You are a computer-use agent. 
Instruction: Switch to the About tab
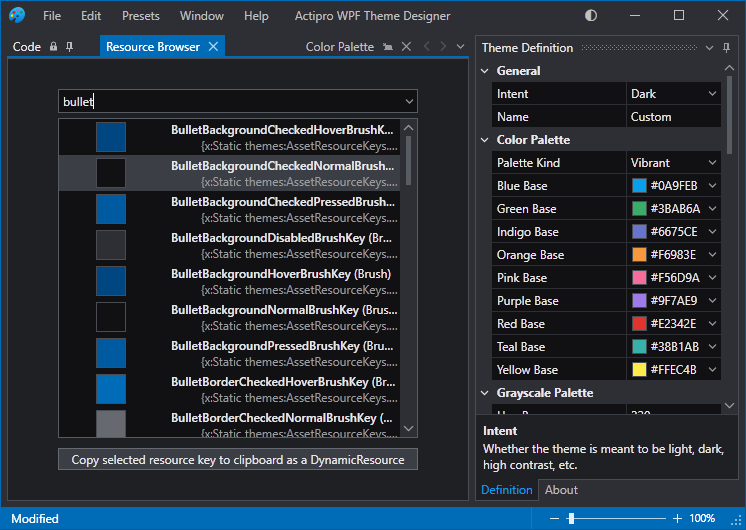click(561, 490)
